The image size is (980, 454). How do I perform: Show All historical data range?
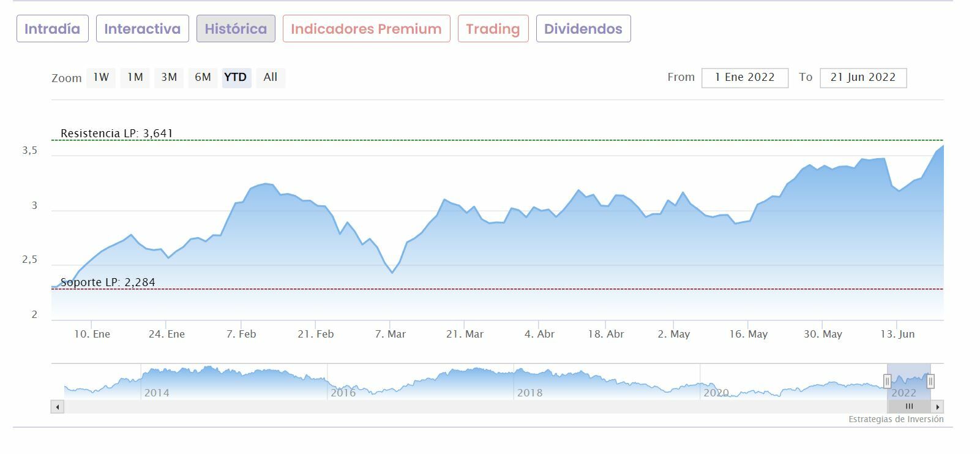[x=271, y=77]
